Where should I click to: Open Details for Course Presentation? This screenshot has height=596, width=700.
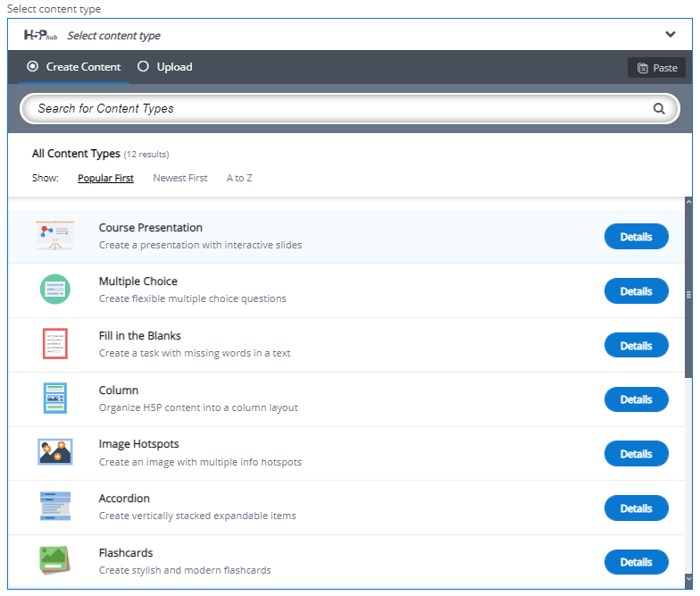(636, 237)
